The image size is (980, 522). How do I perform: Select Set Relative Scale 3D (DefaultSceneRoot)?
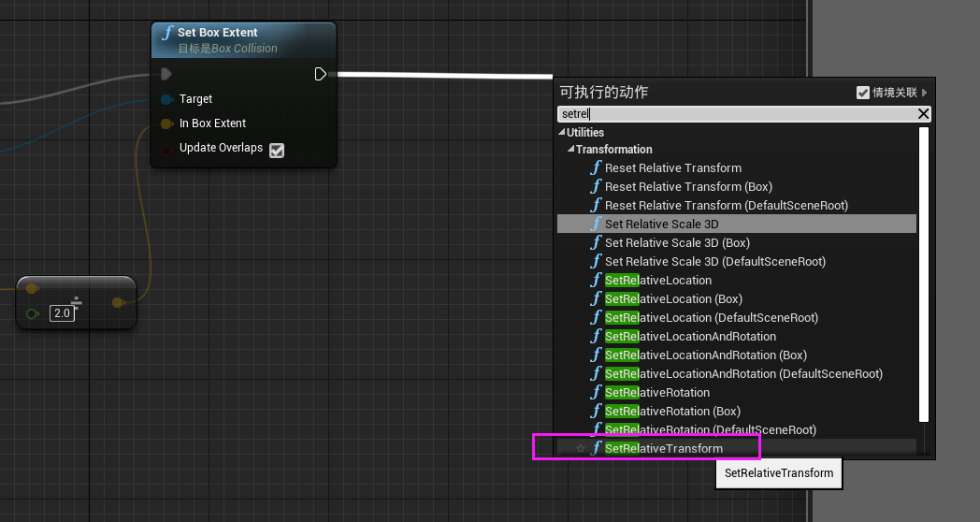click(715, 261)
